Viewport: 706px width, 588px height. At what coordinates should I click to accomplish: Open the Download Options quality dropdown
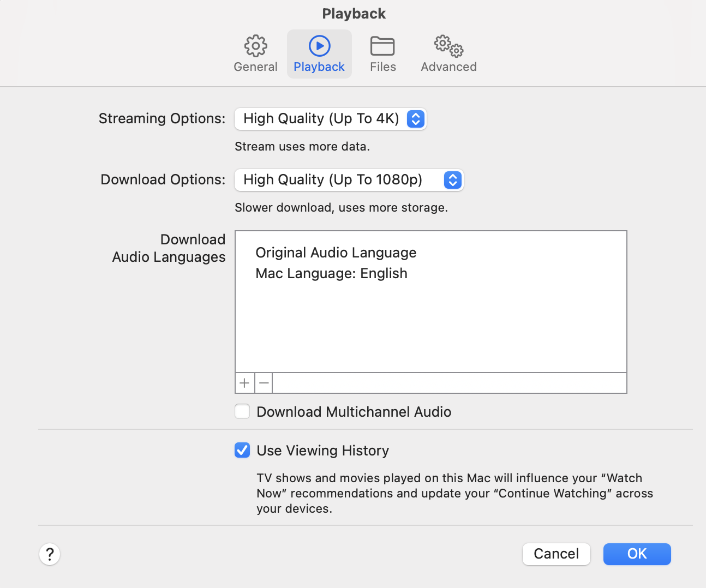[349, 180]
